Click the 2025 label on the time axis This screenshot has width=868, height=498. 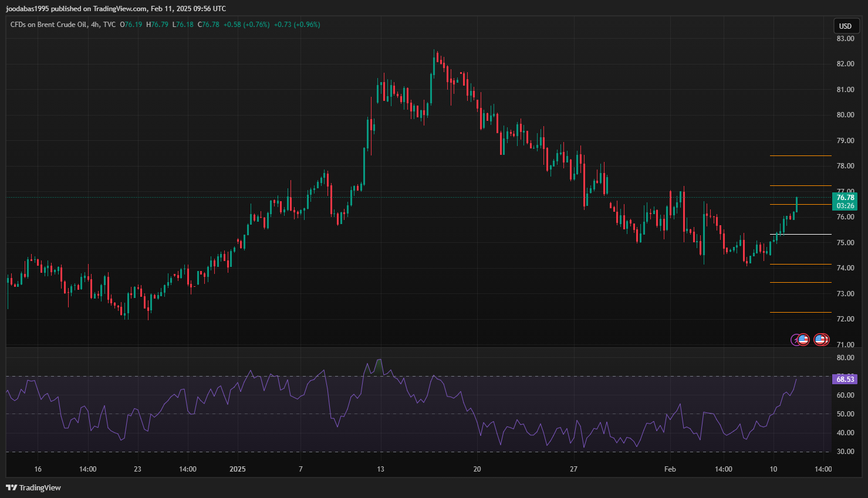click(238, 469)
